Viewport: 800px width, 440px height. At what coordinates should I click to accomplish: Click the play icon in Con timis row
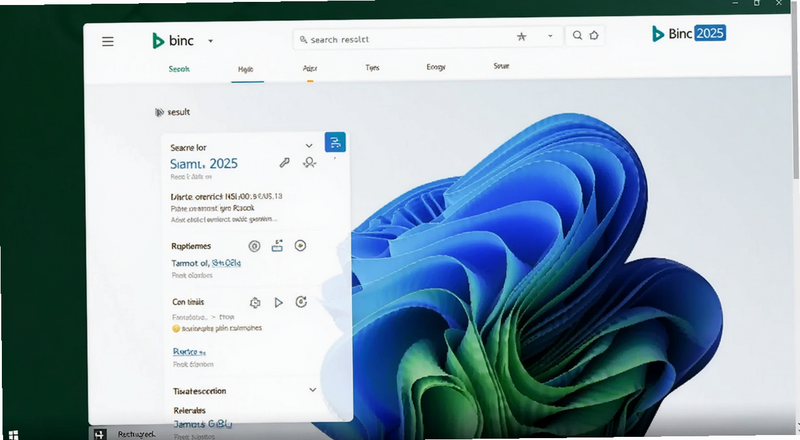279,303
